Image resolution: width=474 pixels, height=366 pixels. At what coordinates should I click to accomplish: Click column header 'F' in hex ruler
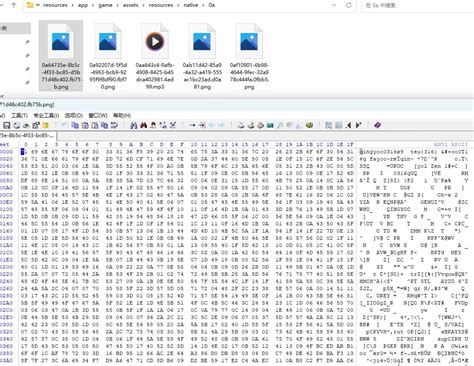[182, 144]
